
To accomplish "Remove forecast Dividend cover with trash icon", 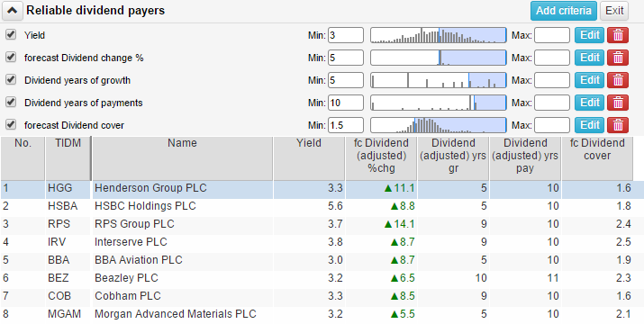I will [618, 125].
